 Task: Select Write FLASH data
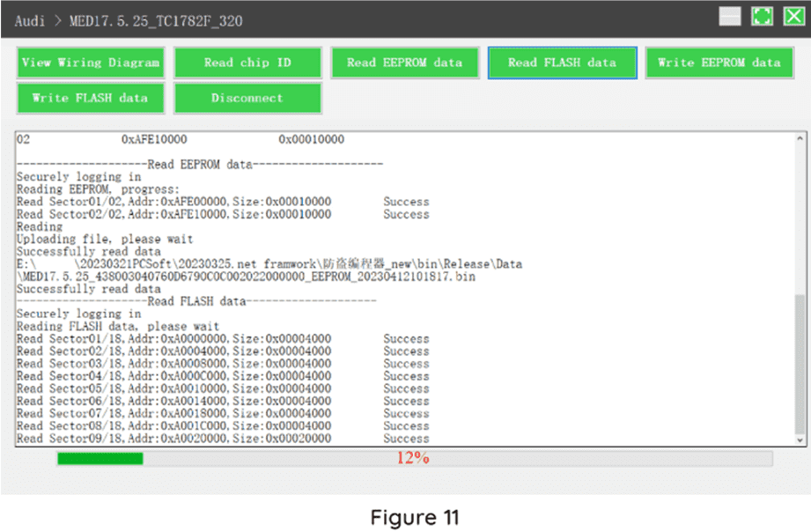[91, 99]
